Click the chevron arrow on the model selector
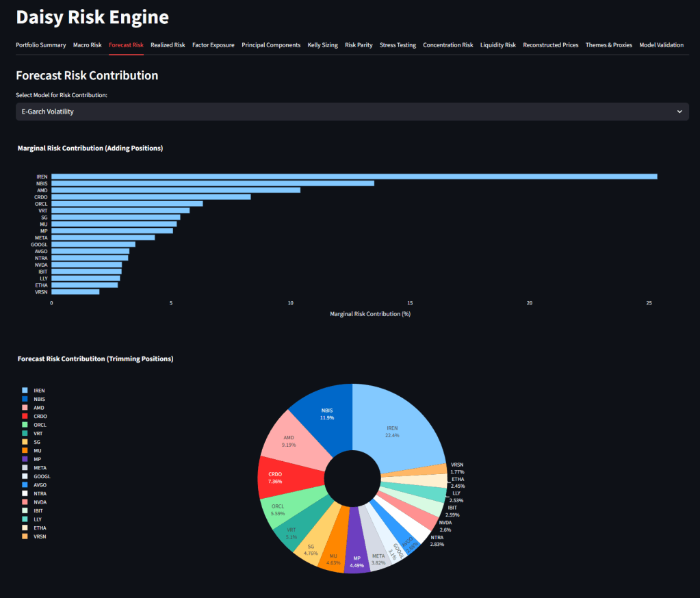The width and height of the screenshot is (700, 598). [679, 112]
